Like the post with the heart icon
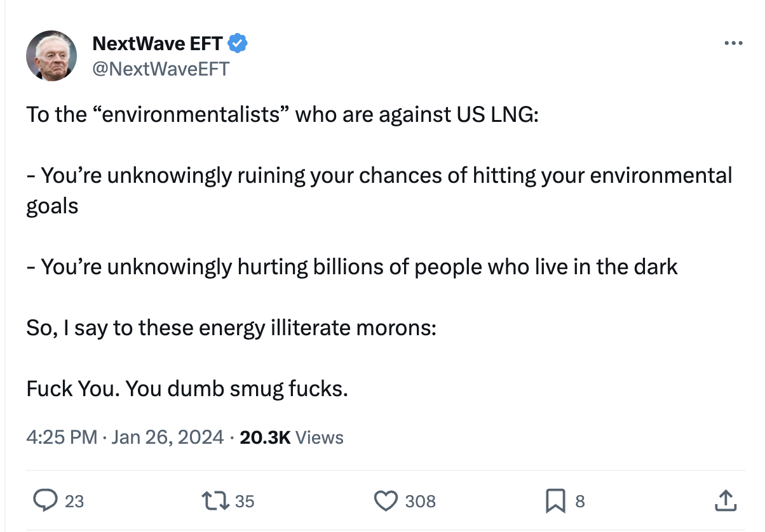The width and height of the screenshot is (765, 532). click(386, 501)
